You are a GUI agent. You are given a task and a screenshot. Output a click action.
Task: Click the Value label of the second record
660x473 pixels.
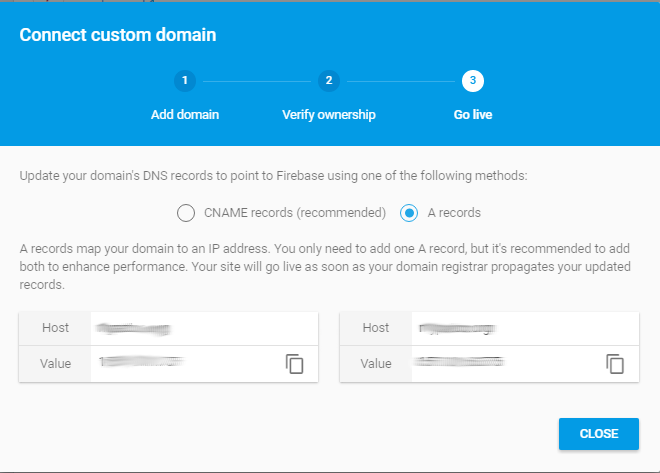point(375,363)
